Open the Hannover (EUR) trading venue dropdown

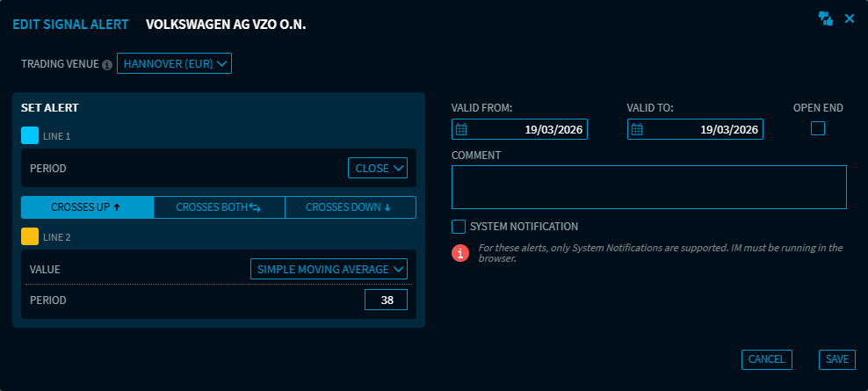174,63
